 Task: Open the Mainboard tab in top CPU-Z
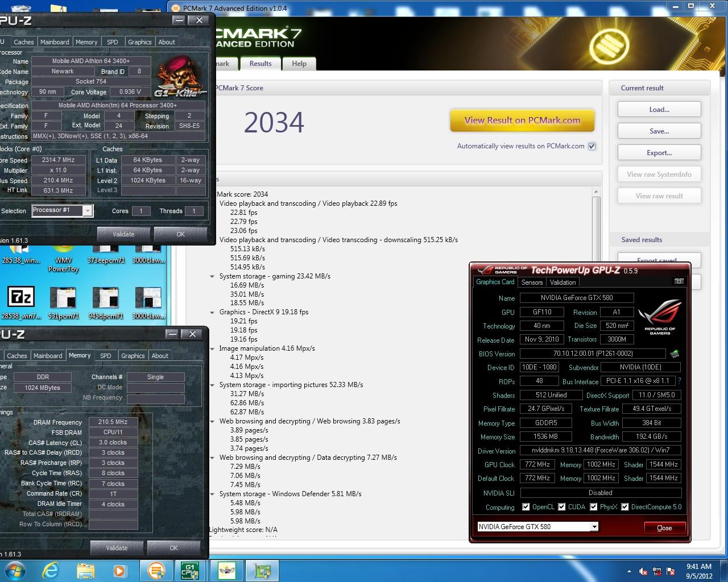point(55,42)
